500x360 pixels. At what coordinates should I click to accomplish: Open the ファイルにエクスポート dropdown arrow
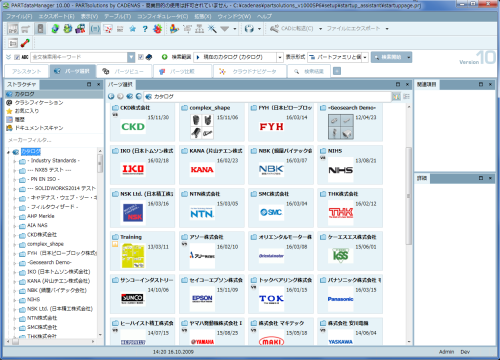pyautogui.click(x=387, y=29)
